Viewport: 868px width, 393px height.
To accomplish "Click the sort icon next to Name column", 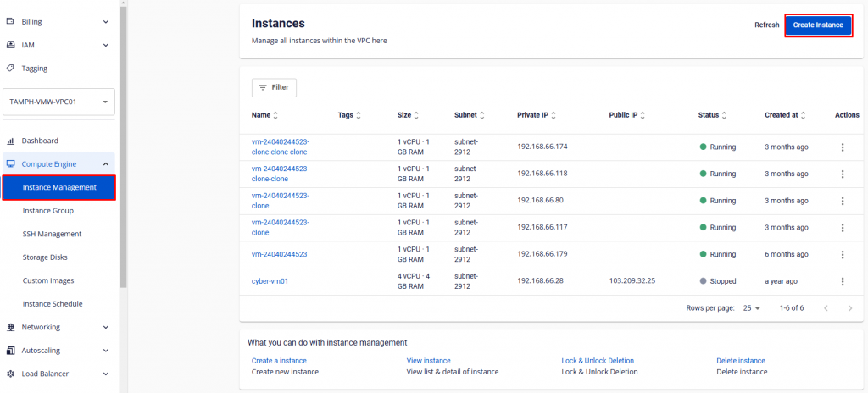I will click(275, 115).
